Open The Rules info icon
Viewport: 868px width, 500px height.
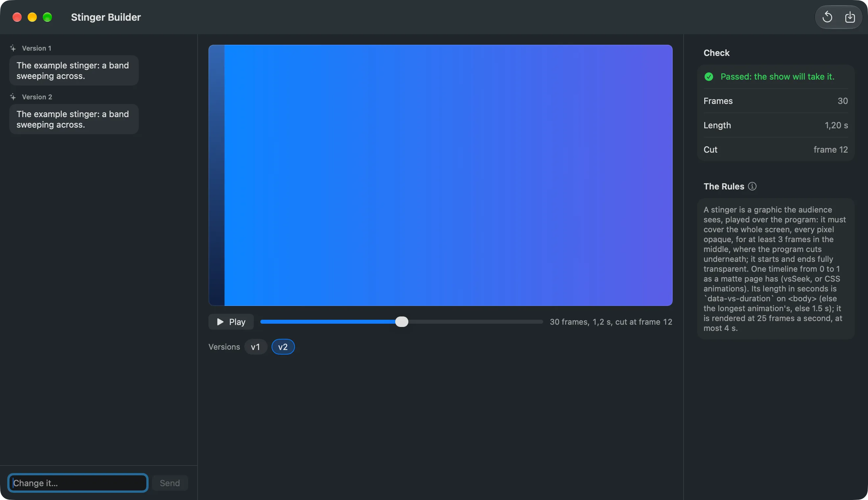coord(752,186)
